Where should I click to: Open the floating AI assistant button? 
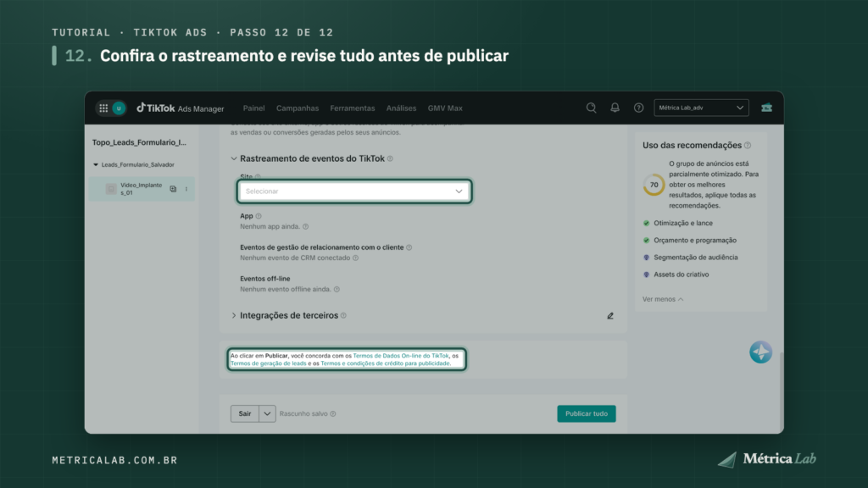[x=760, y=352]
